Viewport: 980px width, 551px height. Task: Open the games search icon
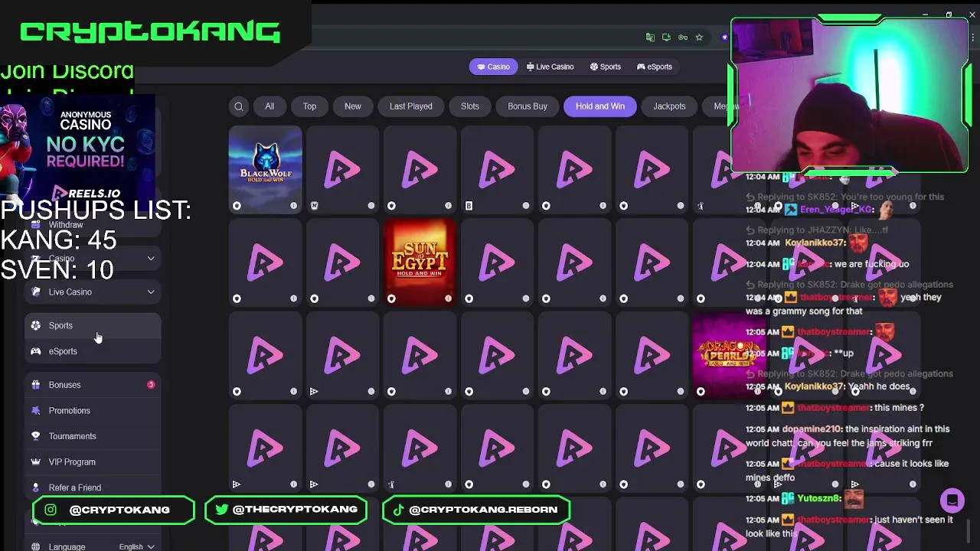click(x=239, y=106)
